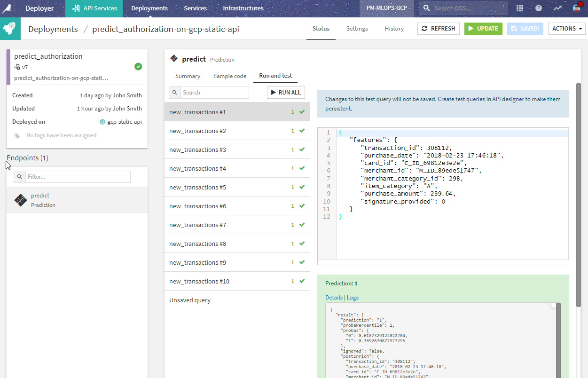Click RUN ALL to execute test queries
The width and height of the screenshot is (588, 378).
pos(286,92)
